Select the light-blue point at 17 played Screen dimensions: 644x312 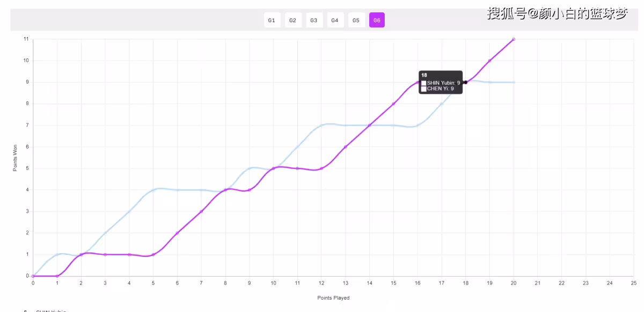click(x=441, y=104)
